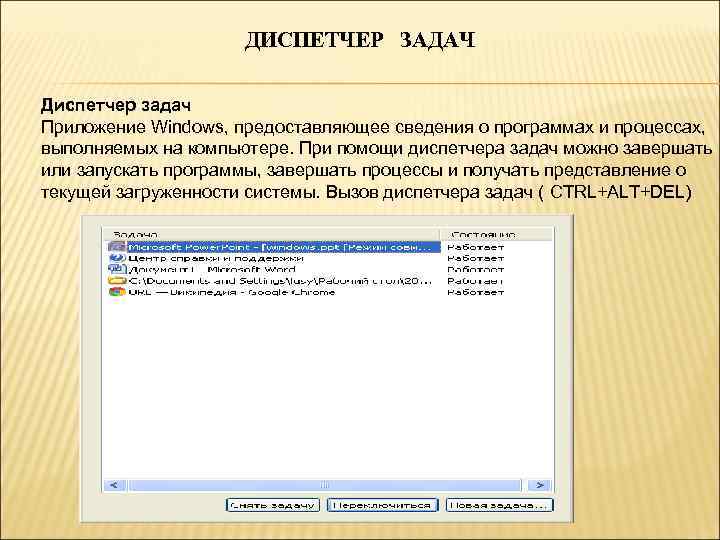Click the bold 'Диспетчер задач' heading
This screenshot has height=540, width=720.
click(x=116, y=105)
